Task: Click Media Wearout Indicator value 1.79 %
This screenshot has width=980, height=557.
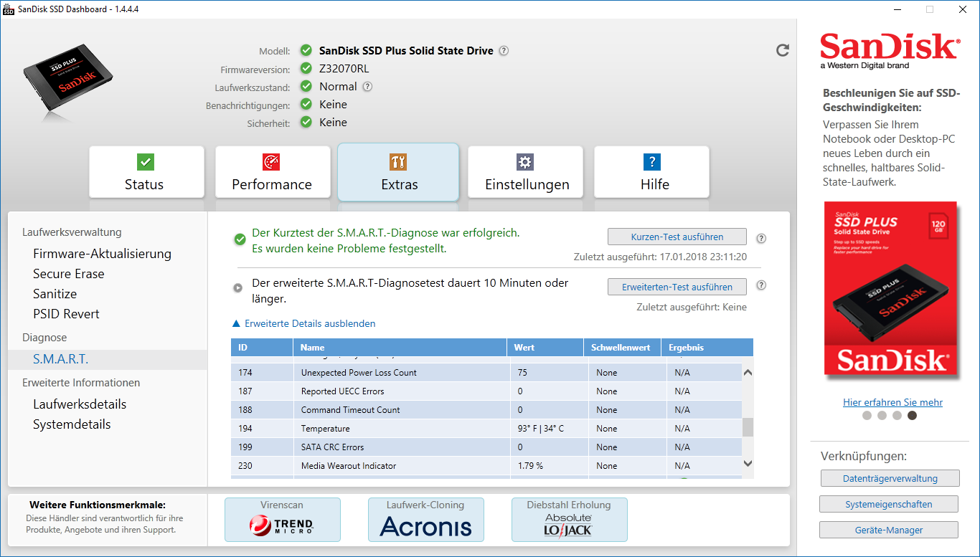Action: [530, 466]
